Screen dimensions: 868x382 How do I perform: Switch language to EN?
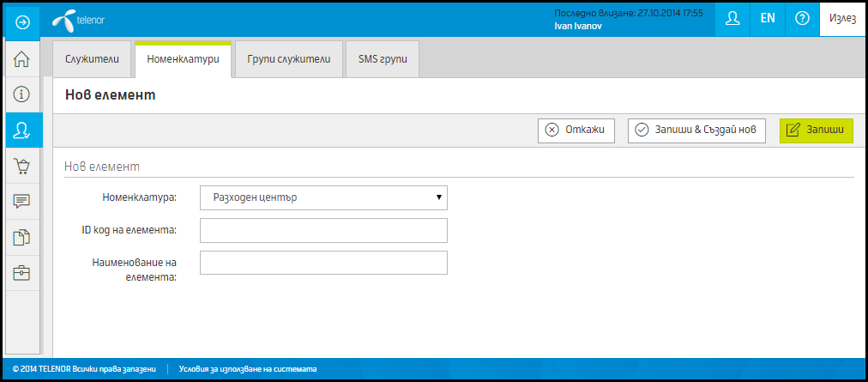click(x=768, y=18)
